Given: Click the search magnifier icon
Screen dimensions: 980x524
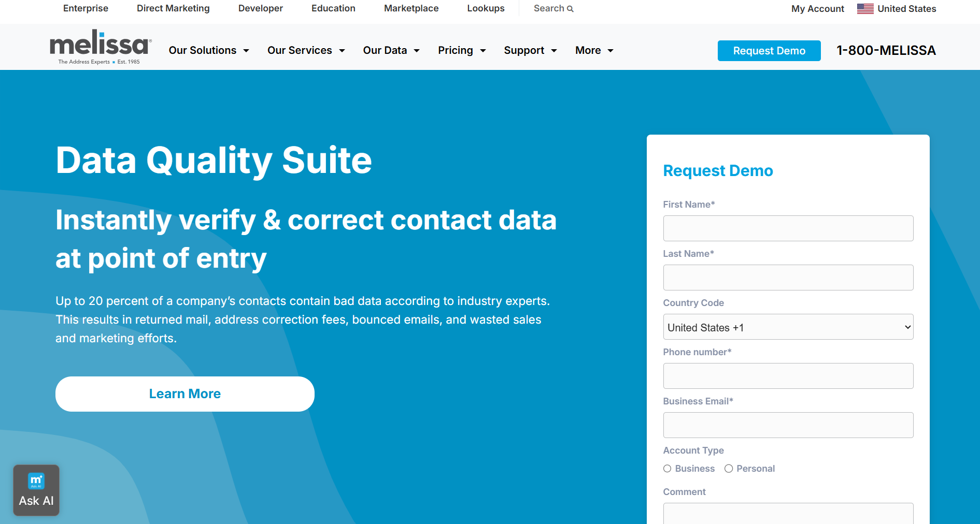Looking at the screenshot, I should click(x=570, y=9).
